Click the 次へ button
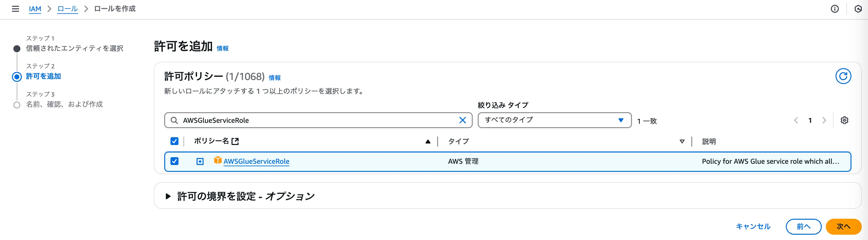Viewport: 868px width, 240px height. click(843, 227)
